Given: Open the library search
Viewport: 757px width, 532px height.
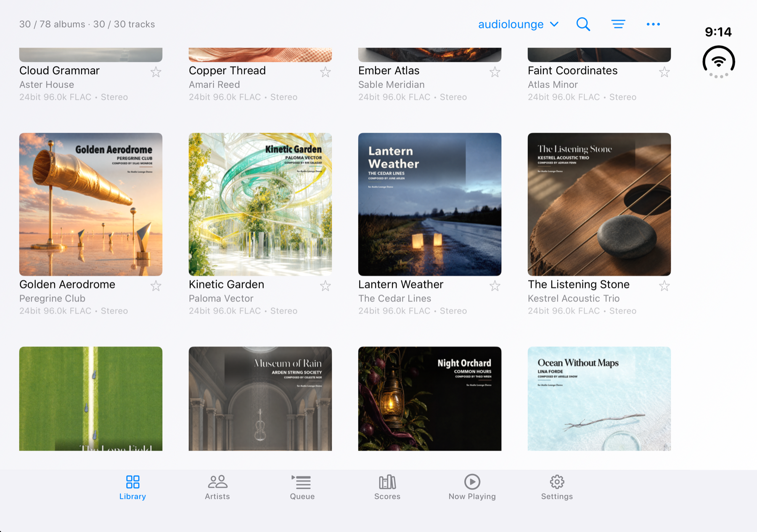Looking at the screenshot, I should [583, 24].
